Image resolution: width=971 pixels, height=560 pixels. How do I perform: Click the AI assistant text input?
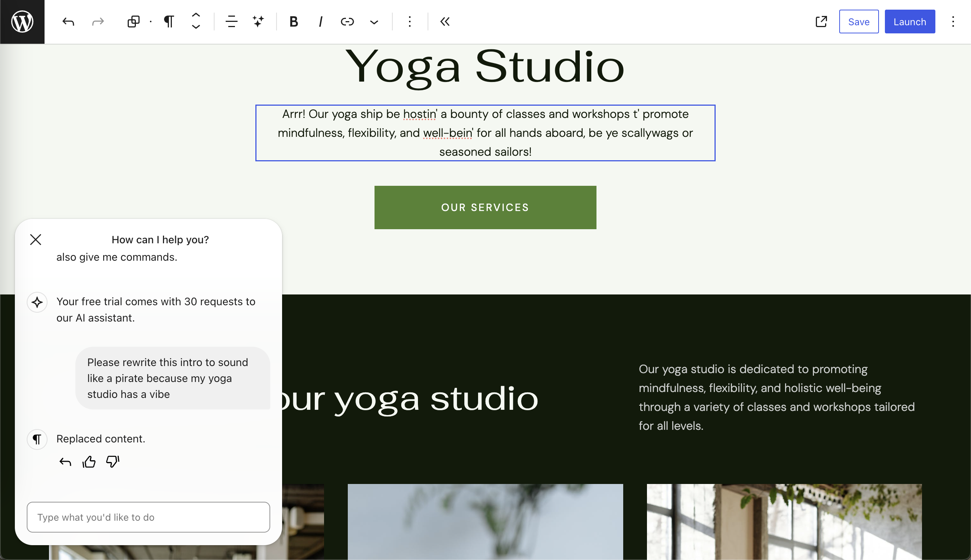148,517
